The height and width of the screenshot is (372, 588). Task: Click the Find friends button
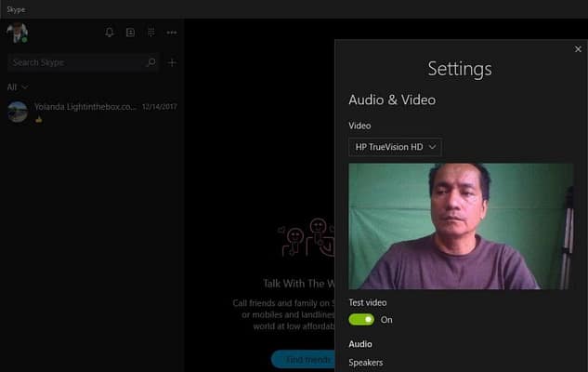[303, 360]
